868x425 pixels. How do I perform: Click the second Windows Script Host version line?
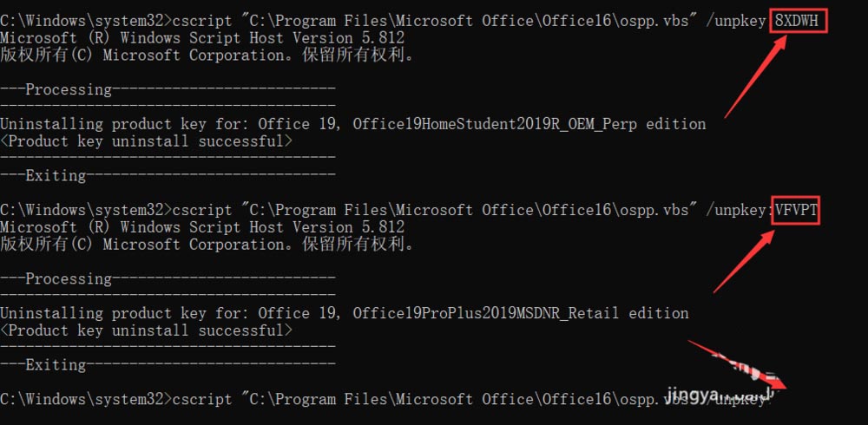pyautogui.click(x=201, y=227)
